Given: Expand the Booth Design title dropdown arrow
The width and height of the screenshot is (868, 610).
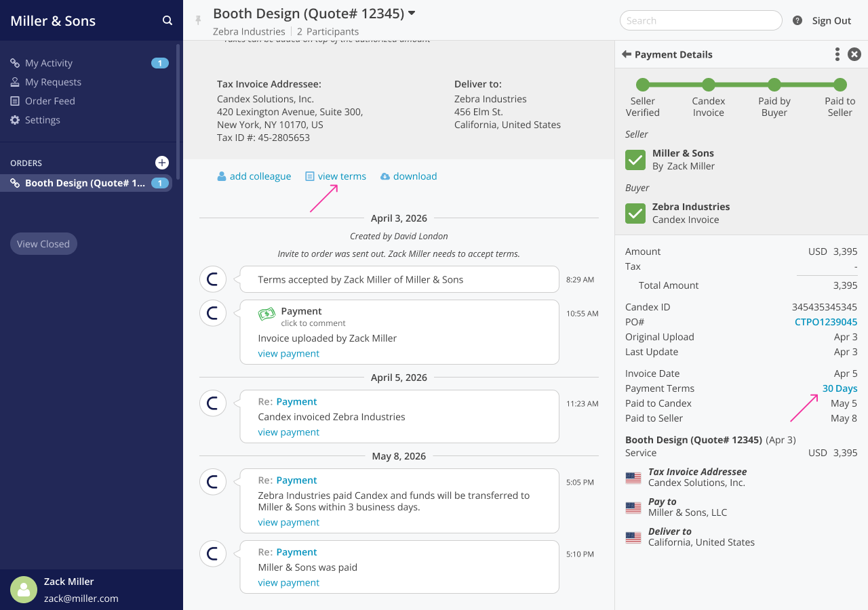Looking at the screenshot, I should [x=412, y=13].
